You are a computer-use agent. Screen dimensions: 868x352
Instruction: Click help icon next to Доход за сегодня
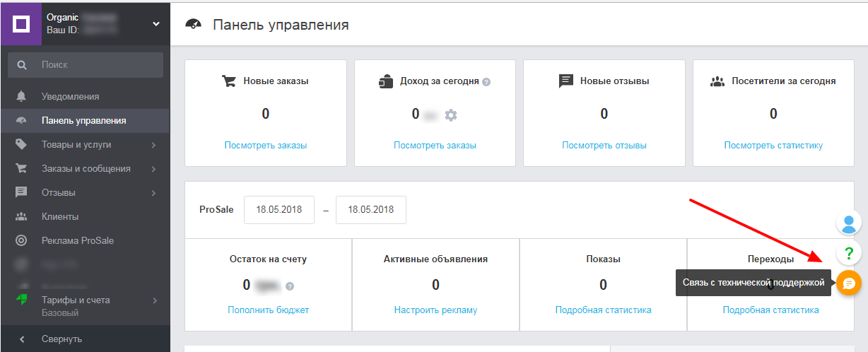click(486, 82)
